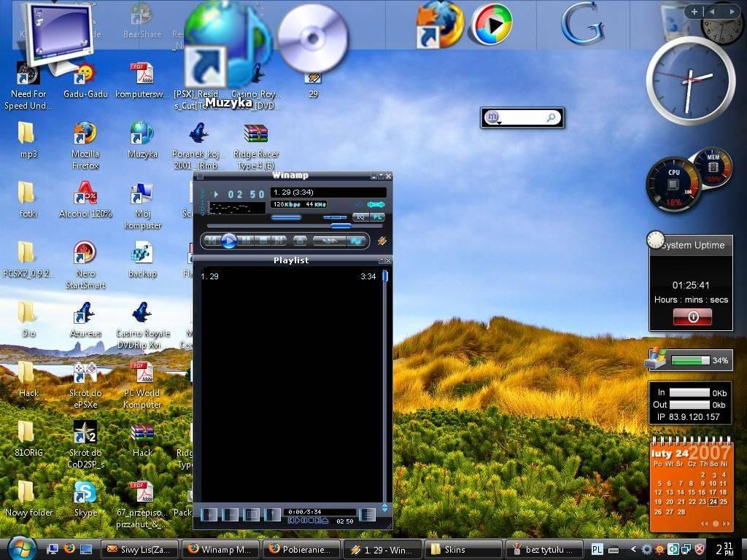747x560 pixels.
Task: Open Winamp main menu from title bar corner
Action: point(200,176)
